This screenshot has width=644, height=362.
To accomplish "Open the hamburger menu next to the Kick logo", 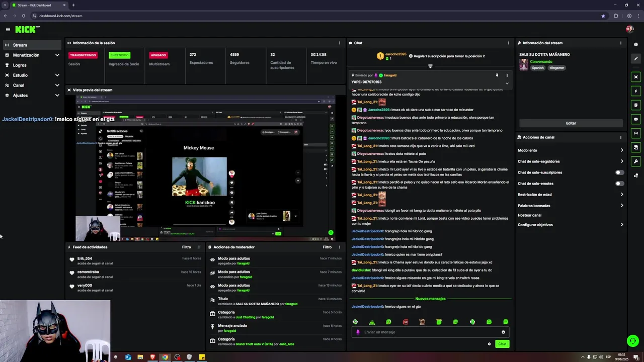I will click(x=8, y=30).
